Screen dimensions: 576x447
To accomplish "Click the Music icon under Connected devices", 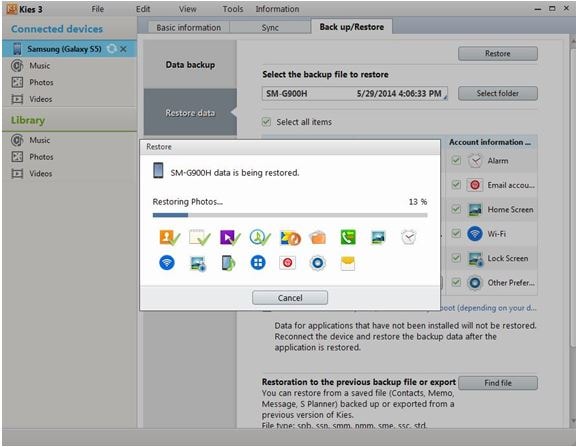I will (x=17, y=66).
